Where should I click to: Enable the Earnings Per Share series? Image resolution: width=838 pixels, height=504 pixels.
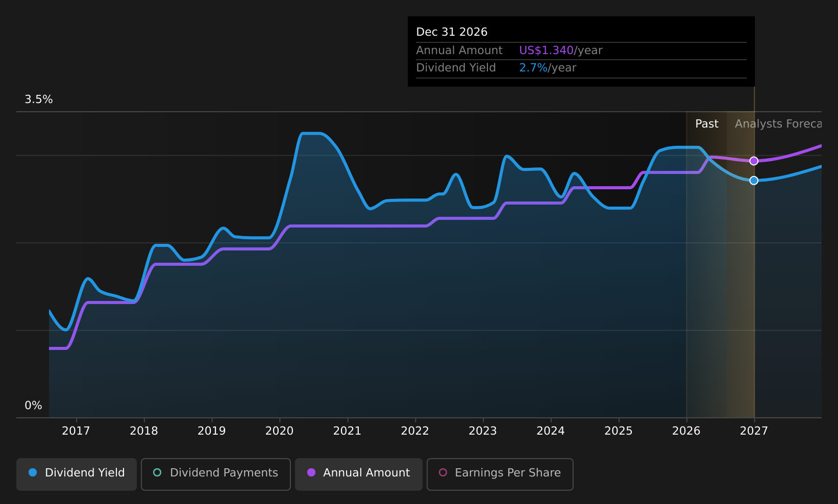[500, 474]
